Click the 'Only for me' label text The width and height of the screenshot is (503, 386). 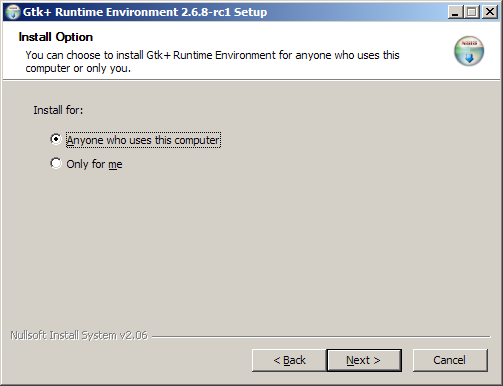94,164
